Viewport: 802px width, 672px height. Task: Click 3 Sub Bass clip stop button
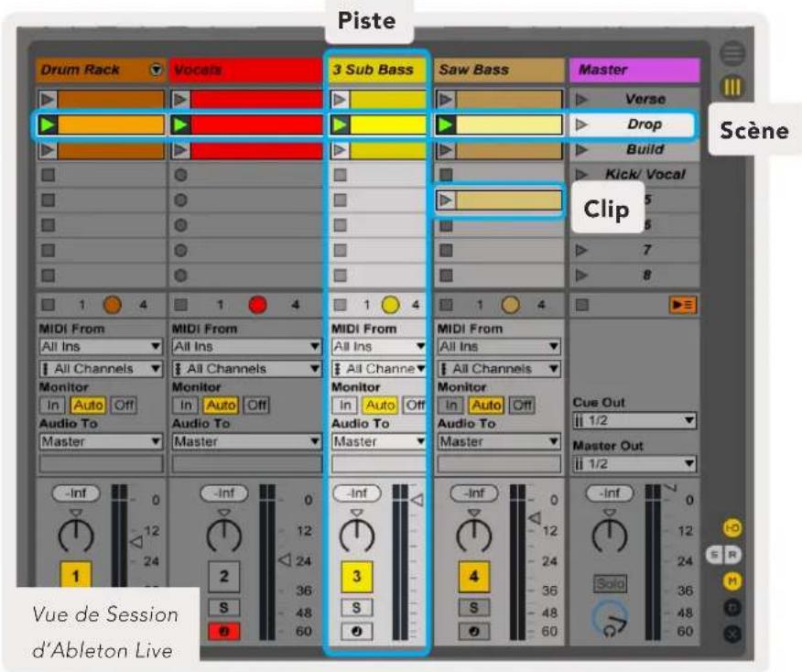tap(341, 305)
